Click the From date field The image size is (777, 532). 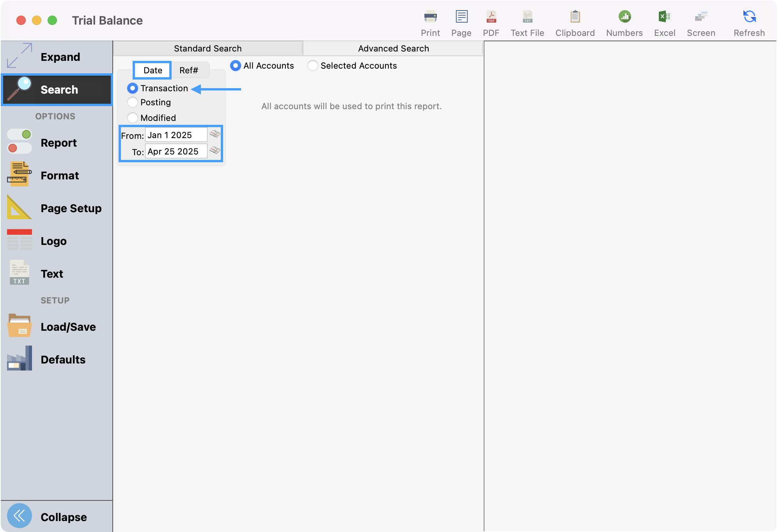pos(176,135)
